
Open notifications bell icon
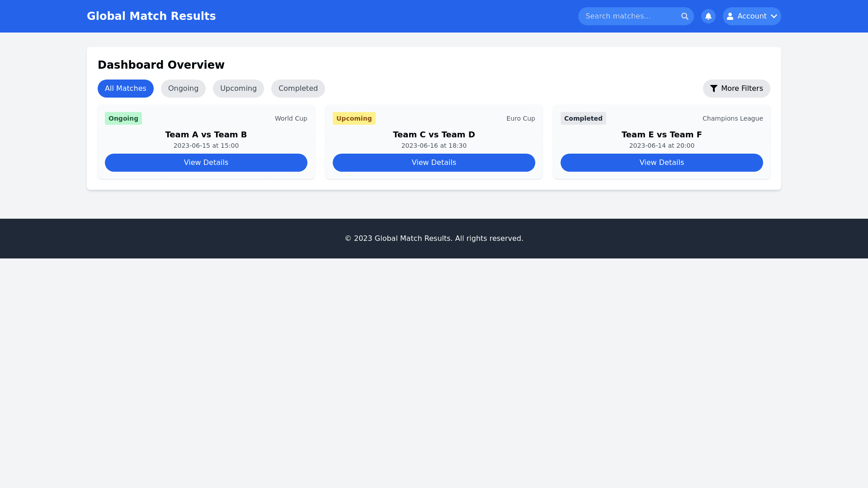pyautogui.click(x=708, y=16)
